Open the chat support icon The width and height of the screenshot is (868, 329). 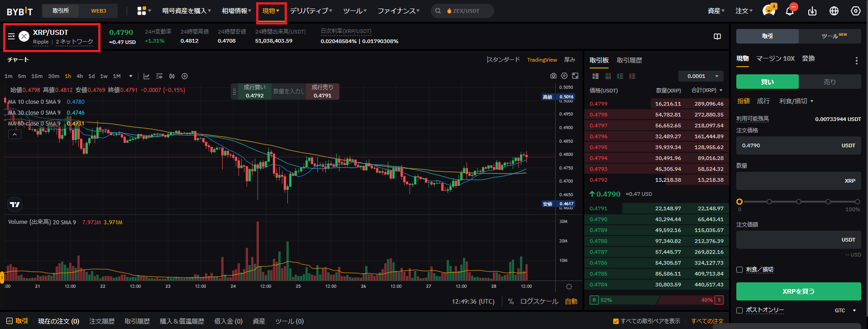[768, 10]
